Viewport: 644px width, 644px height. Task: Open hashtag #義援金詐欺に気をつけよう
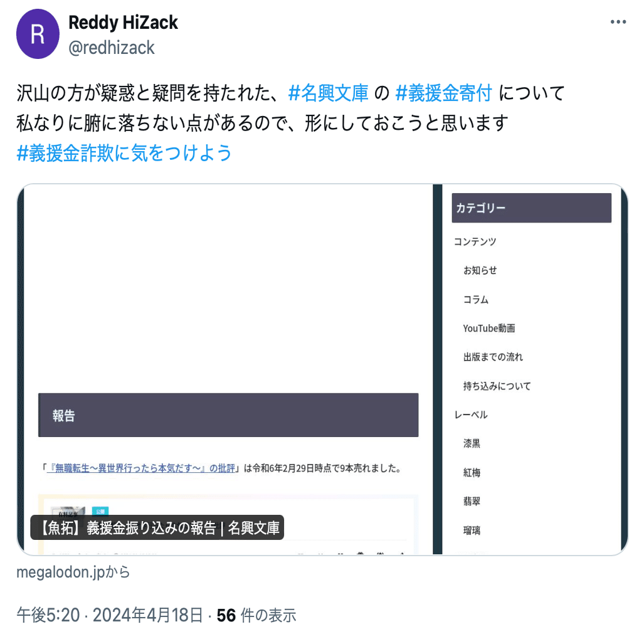pyautogui.click(x=124, y=153)
